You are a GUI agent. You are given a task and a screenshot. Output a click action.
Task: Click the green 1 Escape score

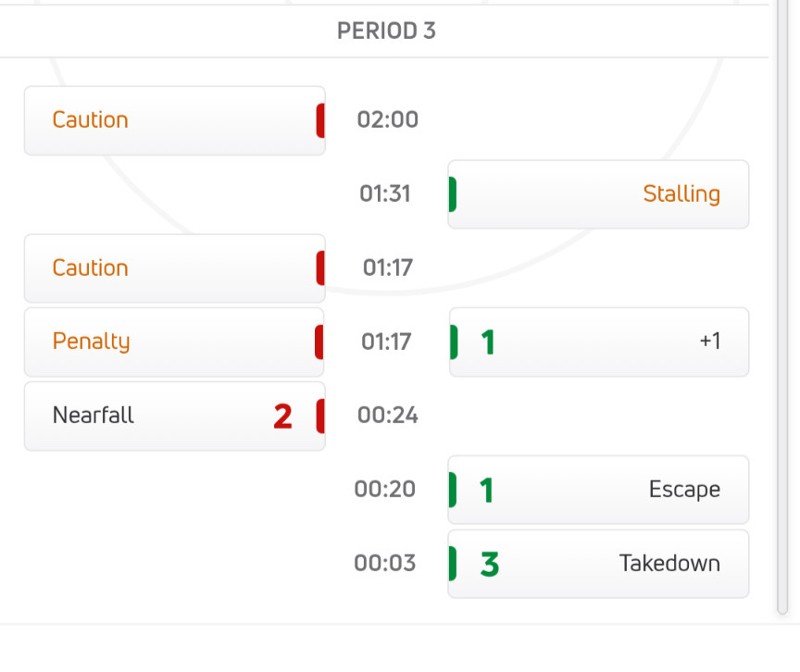pyautogui.click(x=487, y=491)
